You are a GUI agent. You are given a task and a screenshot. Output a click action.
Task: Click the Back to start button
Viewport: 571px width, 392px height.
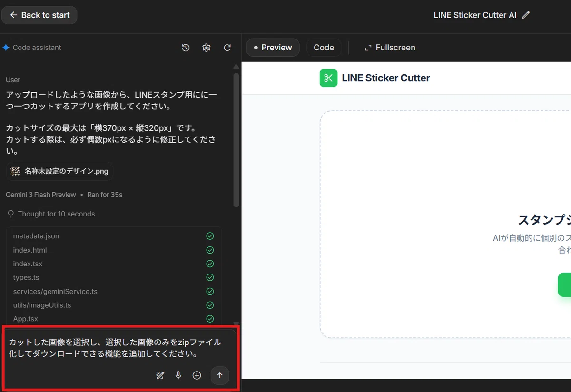coord(39,15)
